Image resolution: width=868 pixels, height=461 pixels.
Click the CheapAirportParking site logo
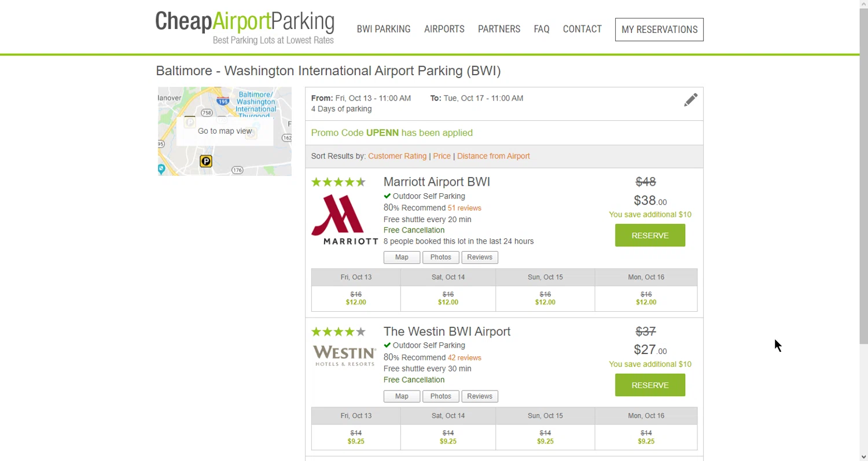coord(245,28)
